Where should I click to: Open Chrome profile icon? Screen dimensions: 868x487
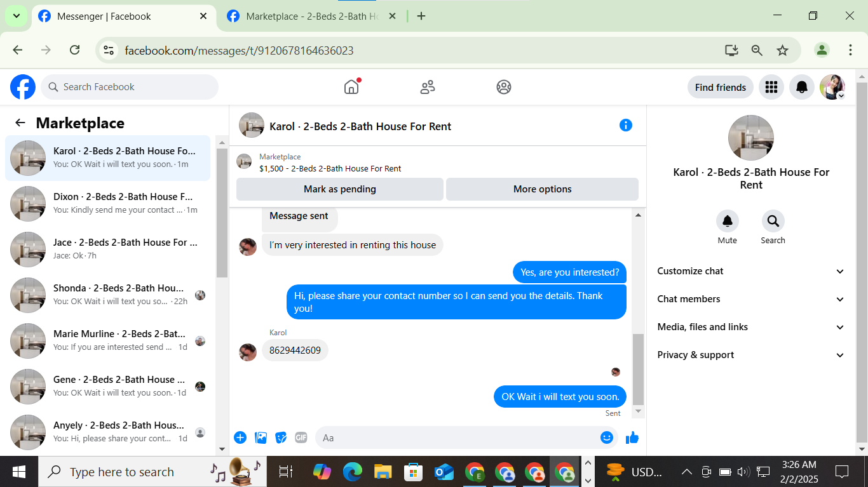pyautogui.click(x=822, y=50)
